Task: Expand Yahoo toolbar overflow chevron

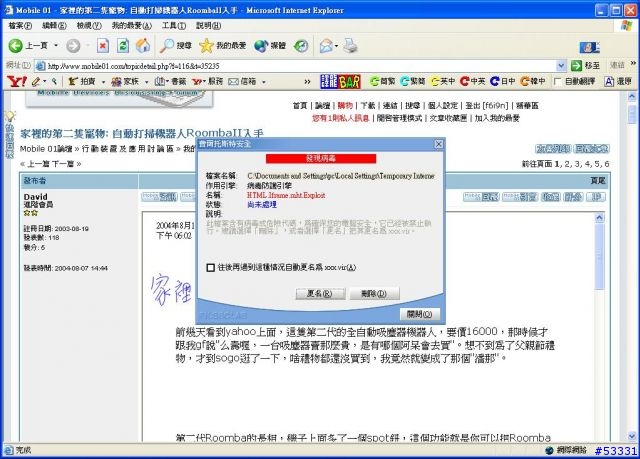Action: coord(307,82)
